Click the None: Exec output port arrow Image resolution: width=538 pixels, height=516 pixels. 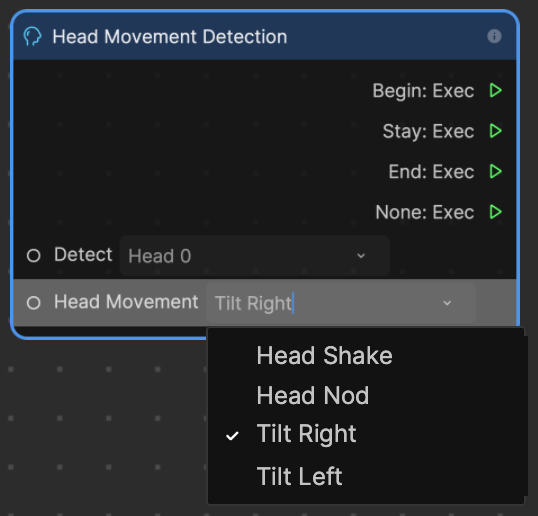(x=495, y=212)
